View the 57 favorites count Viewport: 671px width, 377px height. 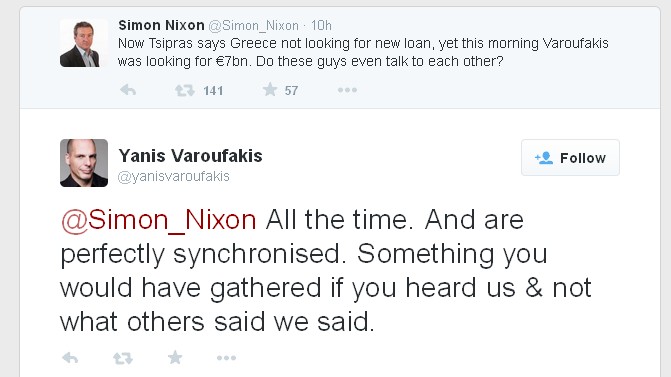coord(291,91)
